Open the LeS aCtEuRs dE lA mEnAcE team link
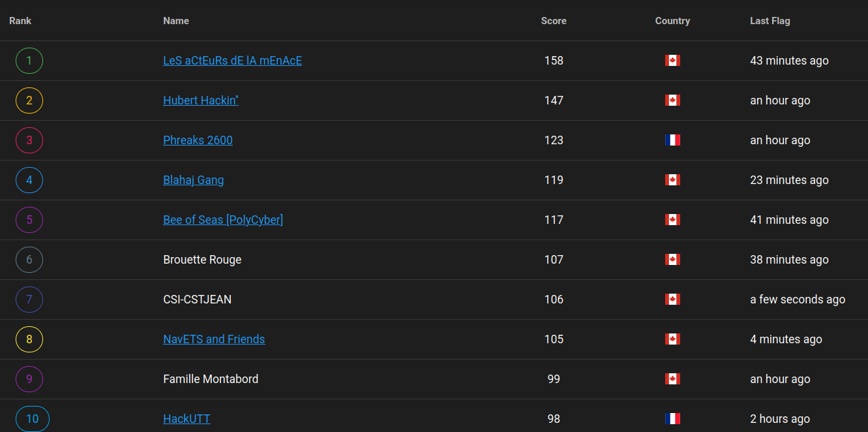The height and width of the screenshot is (432, 868). coord(232,61)
